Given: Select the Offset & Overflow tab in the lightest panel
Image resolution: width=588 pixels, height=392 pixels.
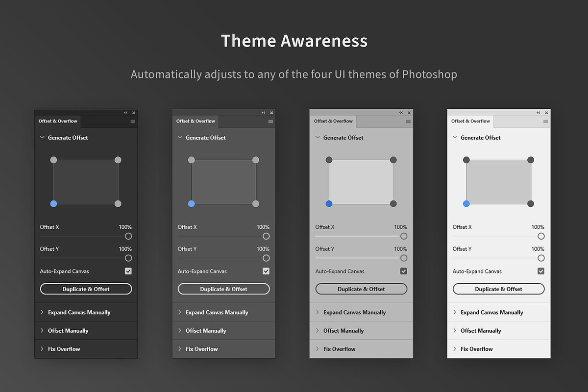Looking at the screenshot, I should coord(470,121).
